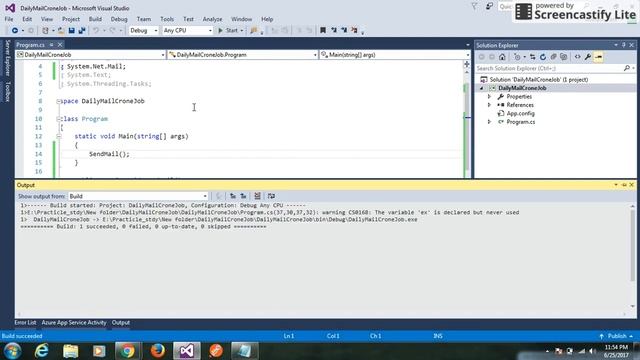
Task: Open the DailyMailCroneJob.Program type dropdown
Action: pyautogui.click(x=242, y=55)
